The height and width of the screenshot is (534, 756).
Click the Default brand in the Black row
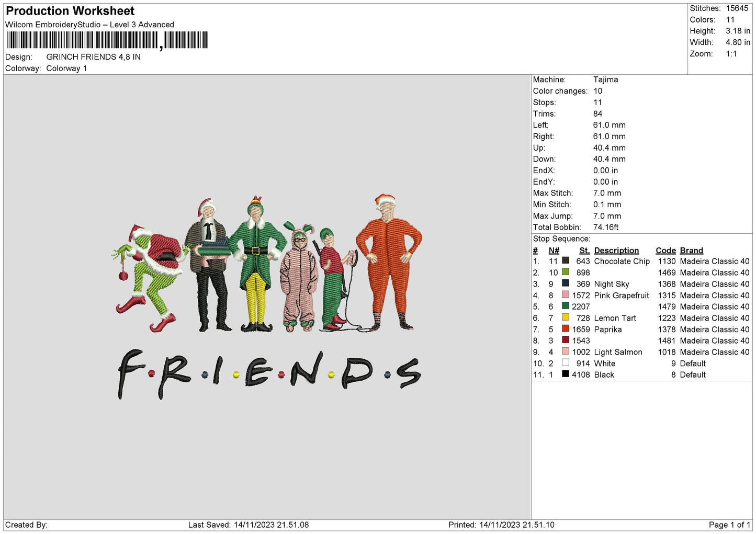click(x=693, y=374)
